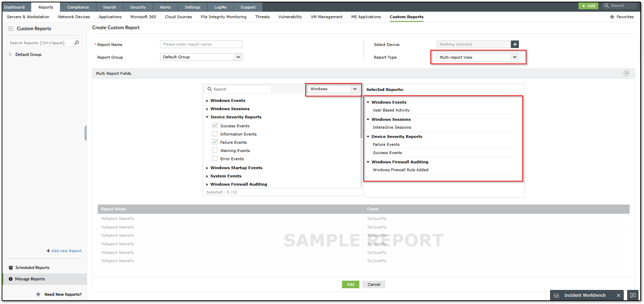Click the green Add button in top bar

[x=588, y=6]
